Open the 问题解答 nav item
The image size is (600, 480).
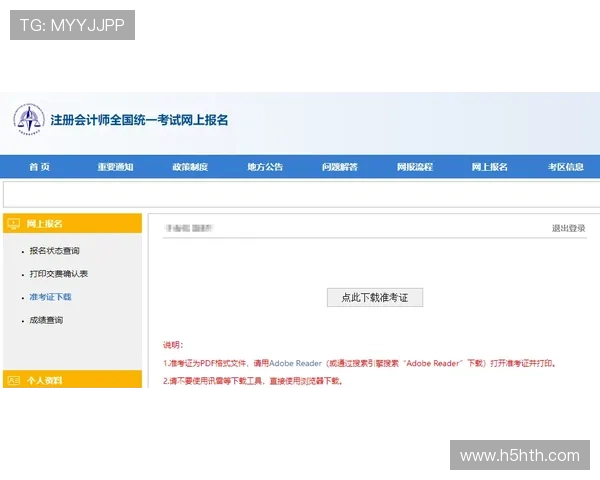point(340,167)
